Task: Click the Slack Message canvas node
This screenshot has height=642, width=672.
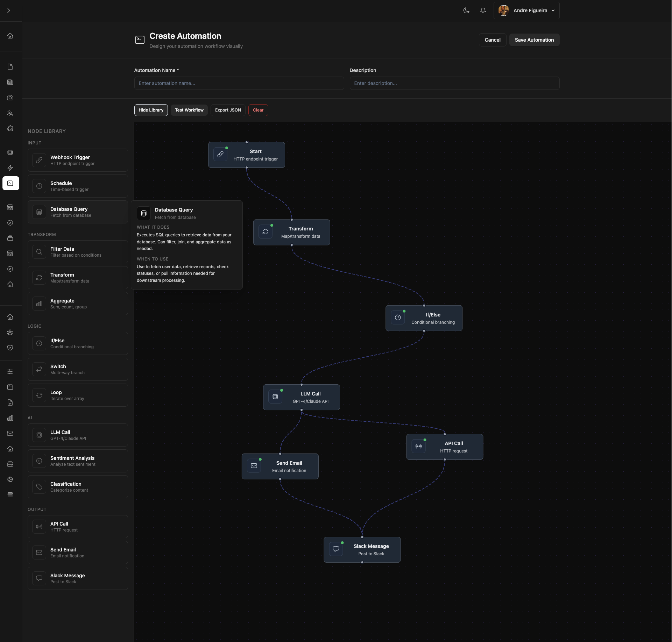Action: [x=362, y=550]
